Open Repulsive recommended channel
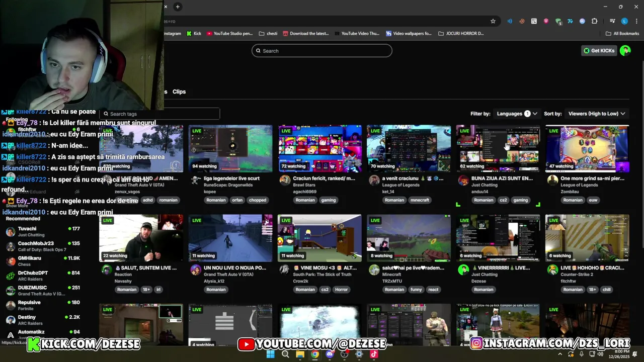Viewport: 644px width, 362px height. (43, 305)
